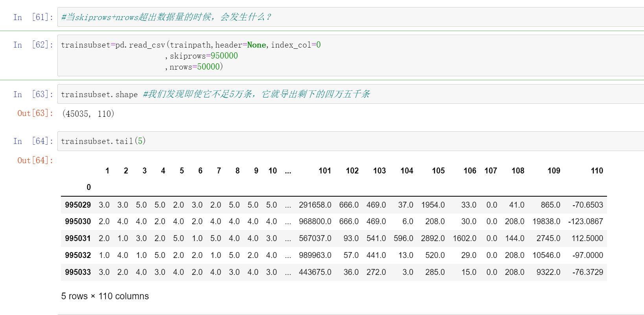Click row index 995032
The width and height of the screenshot is (644, 315).
pos(78,255)
